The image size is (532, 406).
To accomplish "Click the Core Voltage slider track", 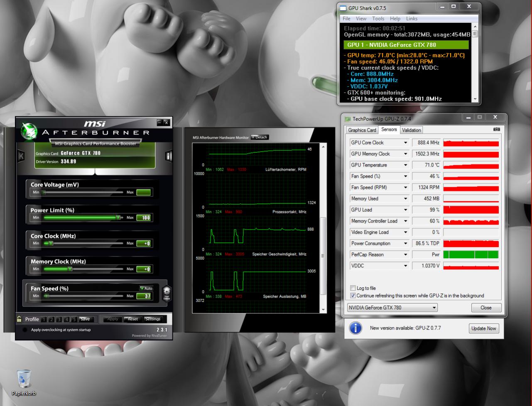I will (x=83, y=192).
